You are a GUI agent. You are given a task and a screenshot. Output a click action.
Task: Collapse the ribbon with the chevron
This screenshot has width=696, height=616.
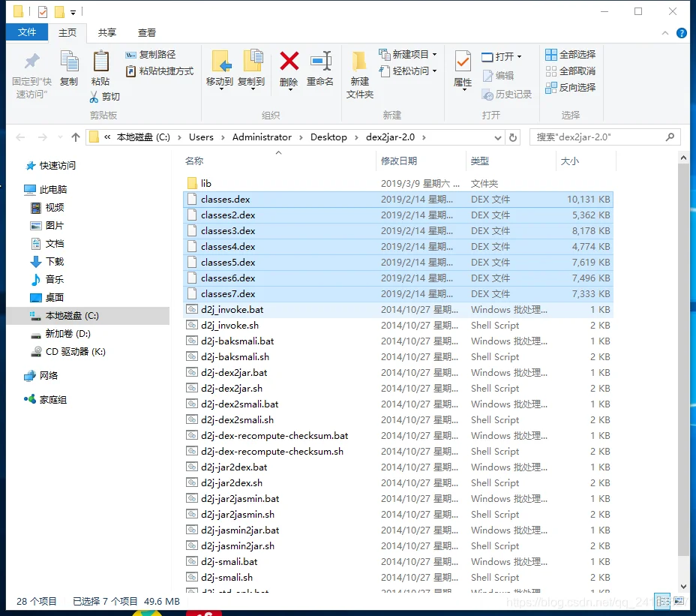[665, 33]
